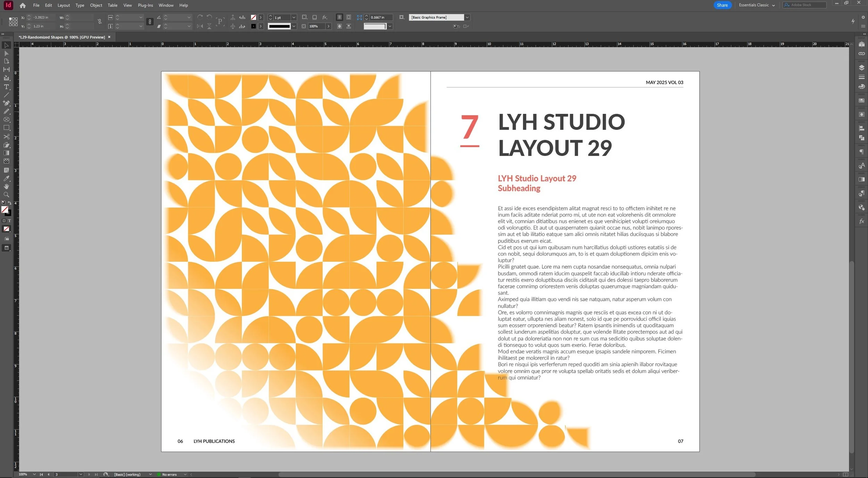This screenshot has height=478, width=868.
Task: Pick the Scissors tool
Action: pos(6,136)
